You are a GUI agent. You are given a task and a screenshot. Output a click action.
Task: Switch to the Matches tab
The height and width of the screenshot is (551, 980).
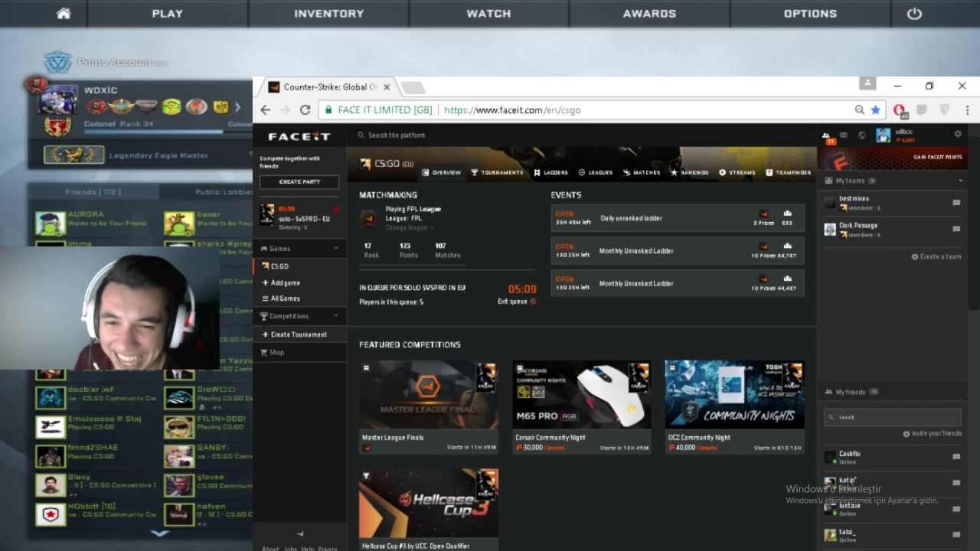[x=642, y=173]
